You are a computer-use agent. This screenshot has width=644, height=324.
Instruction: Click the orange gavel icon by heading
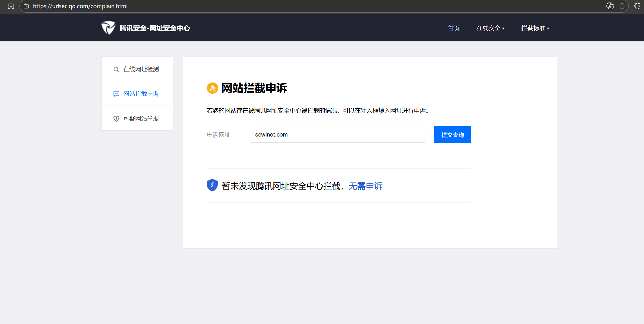click(212, 88)
